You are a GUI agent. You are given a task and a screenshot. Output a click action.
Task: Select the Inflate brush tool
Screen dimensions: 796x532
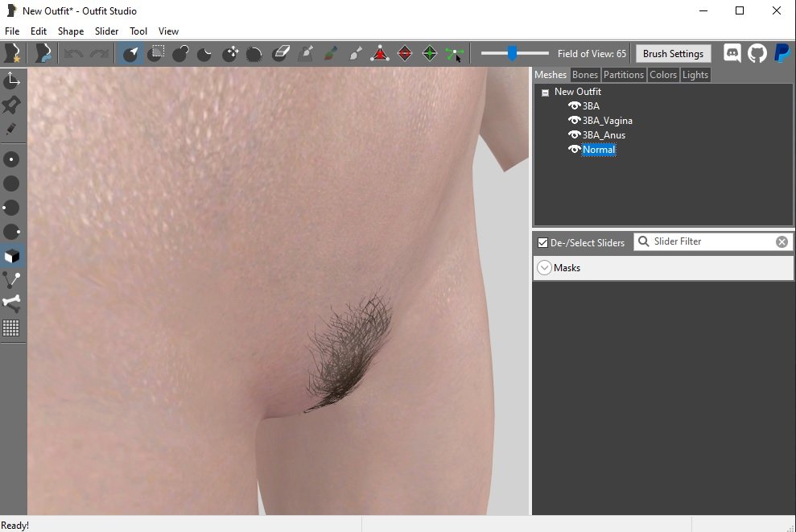pos(181,54)
